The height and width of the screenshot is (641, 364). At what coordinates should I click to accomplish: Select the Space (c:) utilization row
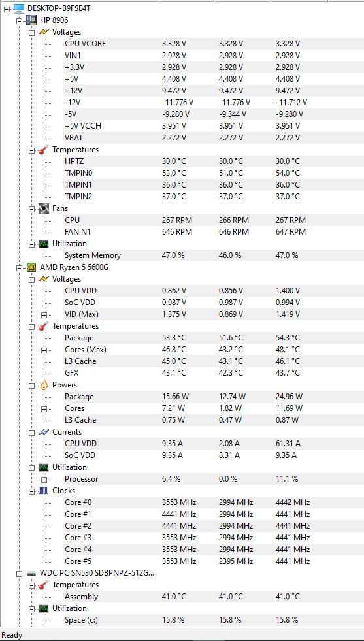point(212,620)
